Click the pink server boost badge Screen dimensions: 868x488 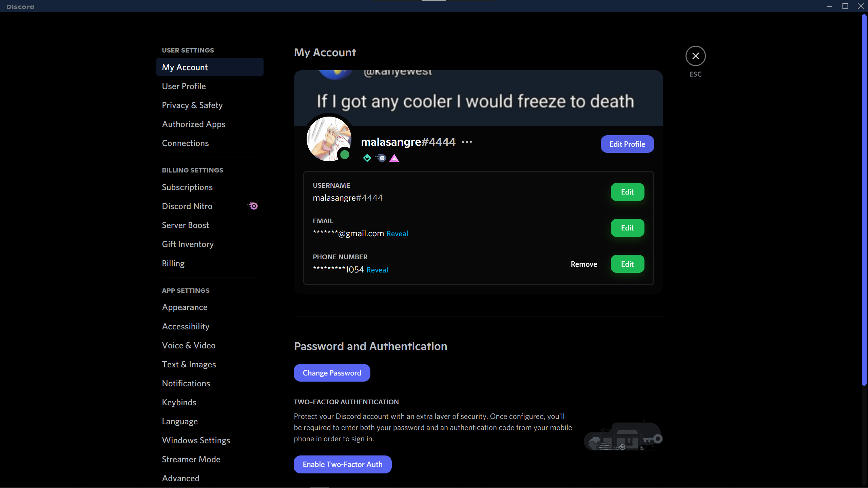click(x=394, y=158)
